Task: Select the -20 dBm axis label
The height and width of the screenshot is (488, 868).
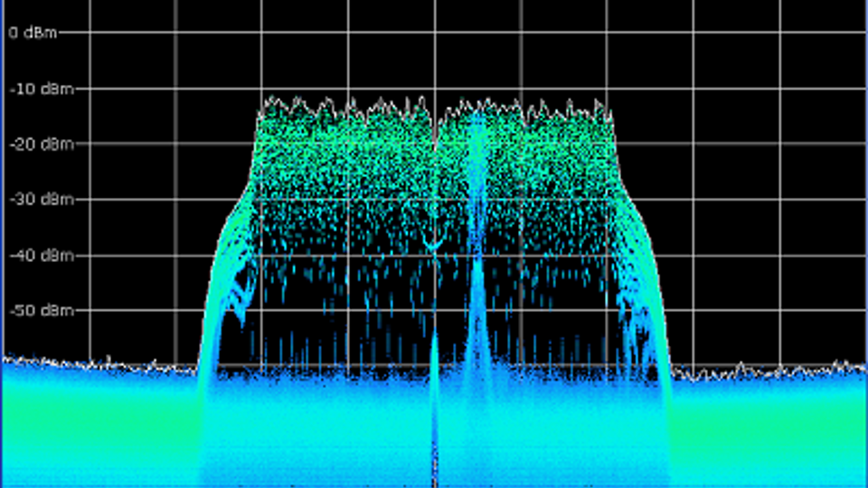Action: [29, 144]
